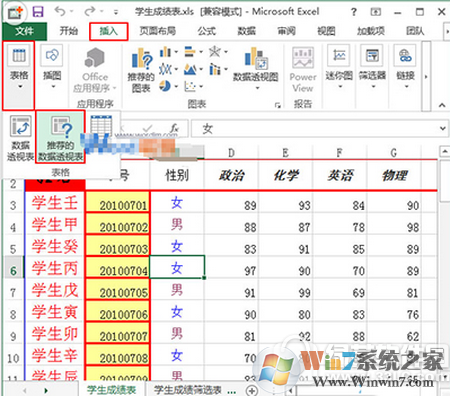Click the vertical scrollbar up arrow

point(445,152)
